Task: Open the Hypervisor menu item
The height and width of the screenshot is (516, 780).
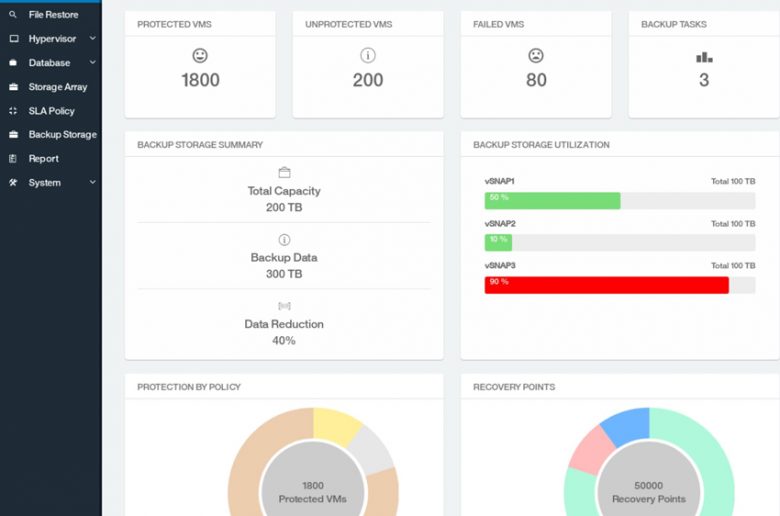Action: tap(51, 39)
